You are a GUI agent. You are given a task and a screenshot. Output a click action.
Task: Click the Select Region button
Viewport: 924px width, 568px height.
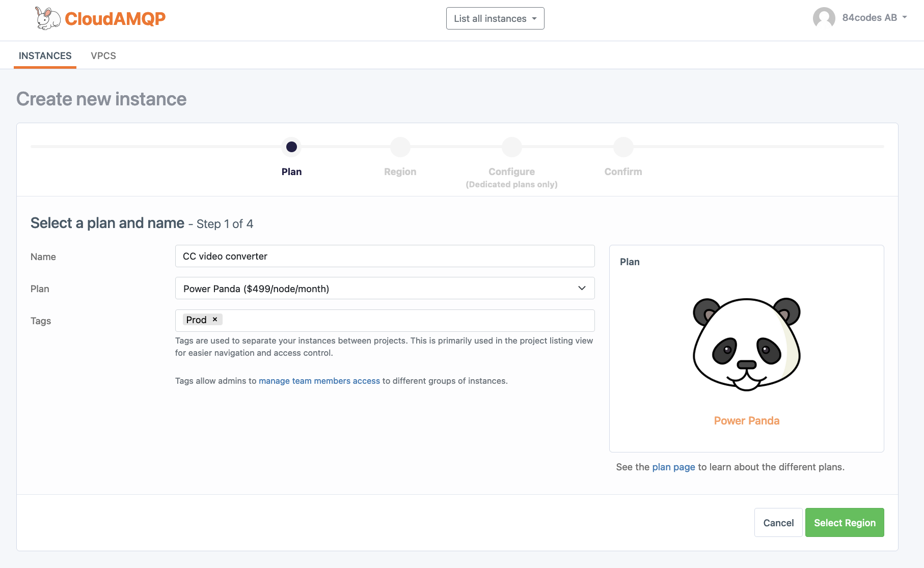(x=845, y=523)
